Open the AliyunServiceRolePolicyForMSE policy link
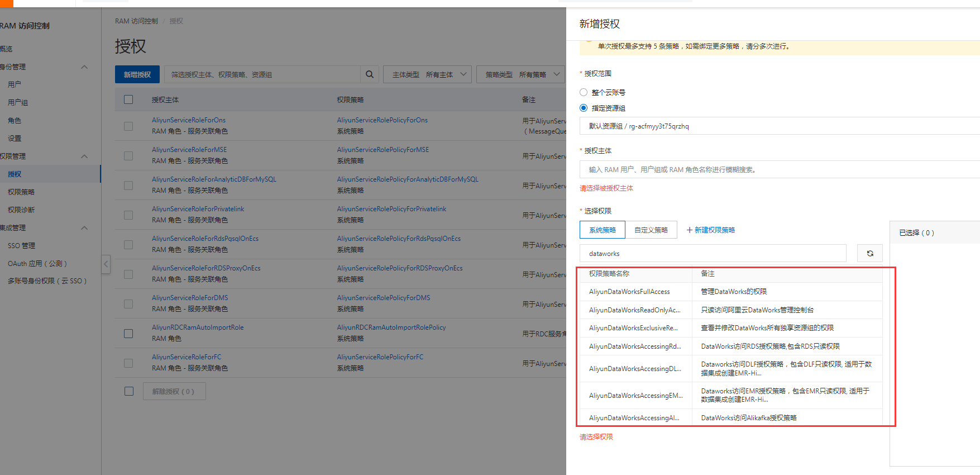This screenshot has width=980, height=475. [x=383, y=150]
